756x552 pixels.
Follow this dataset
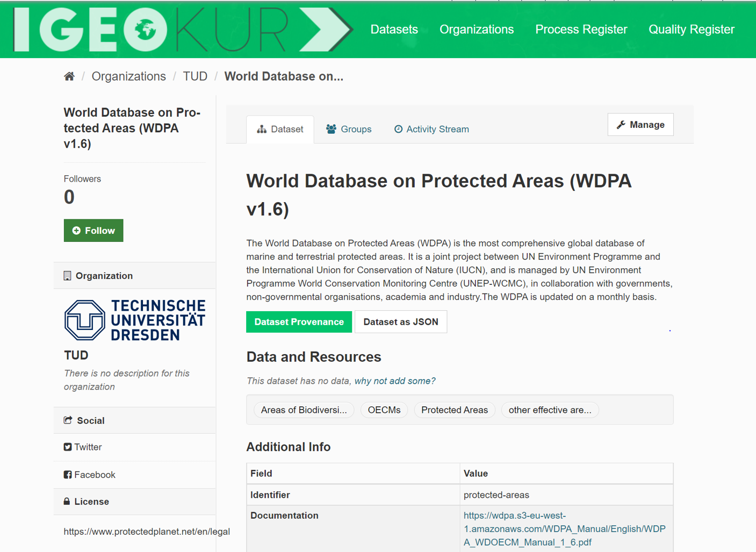93,231
